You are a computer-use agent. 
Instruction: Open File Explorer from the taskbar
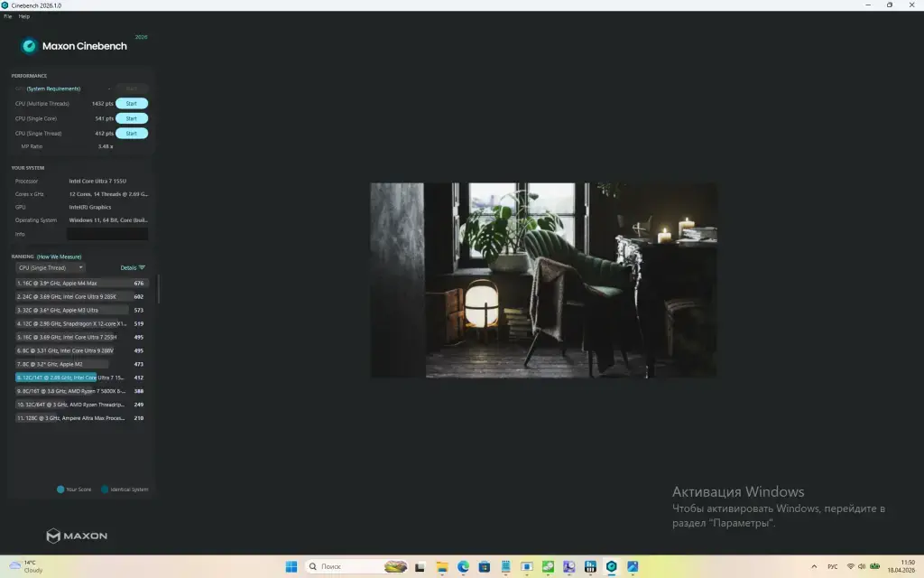tap(442, 566)
